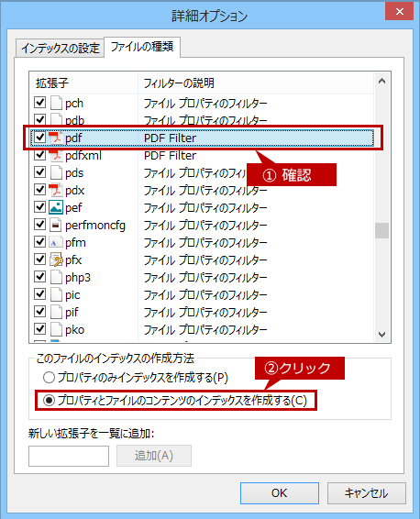
Task: Sort by 拡張子 column header
Action: coord(83,83)
